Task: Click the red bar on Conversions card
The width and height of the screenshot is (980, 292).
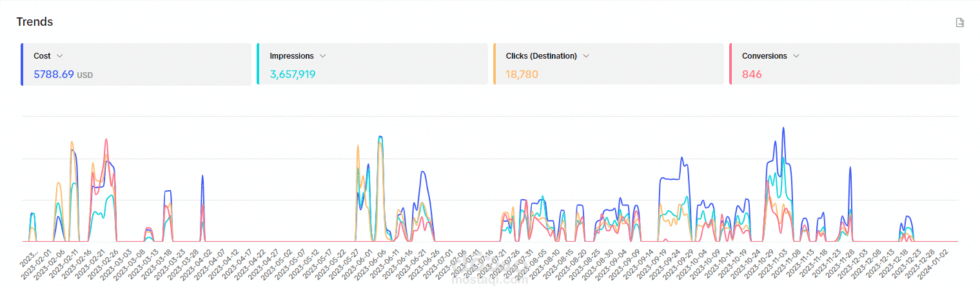Action: (730, 64)
